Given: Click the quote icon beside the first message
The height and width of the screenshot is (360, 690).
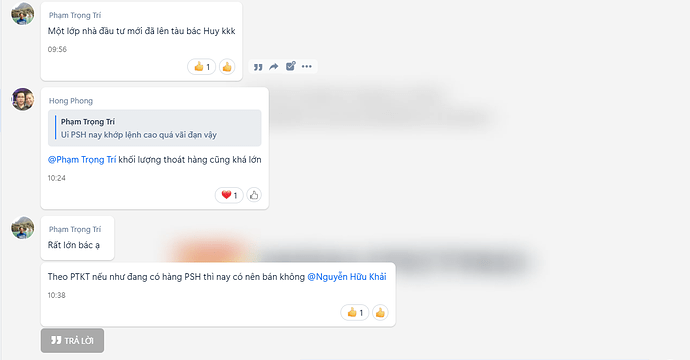Looking at the screenshot, I should [258, 67].
